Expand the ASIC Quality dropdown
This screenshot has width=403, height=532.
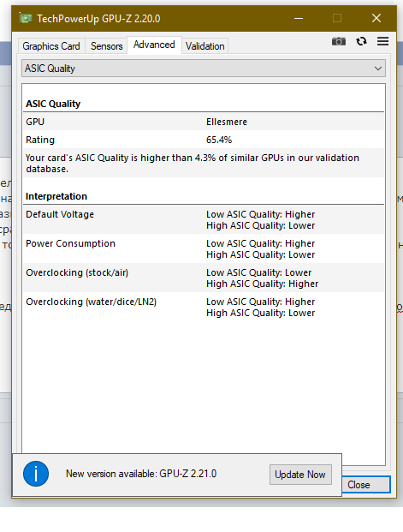(x=204, y=69)
